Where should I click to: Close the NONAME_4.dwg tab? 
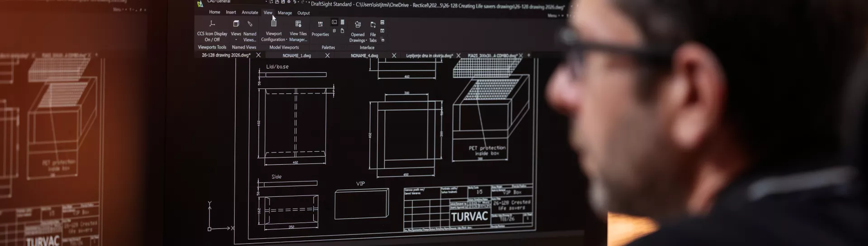tap(394, 56)
